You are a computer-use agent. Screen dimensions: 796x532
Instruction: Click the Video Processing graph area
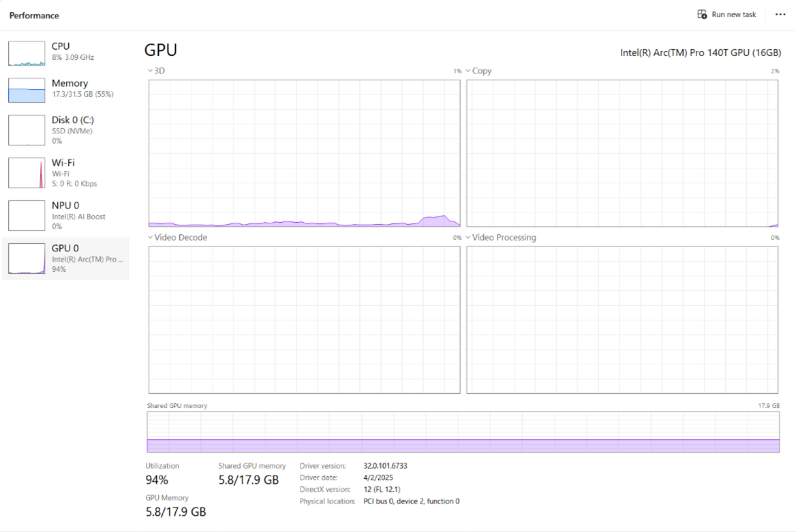(x=622, y=319)
